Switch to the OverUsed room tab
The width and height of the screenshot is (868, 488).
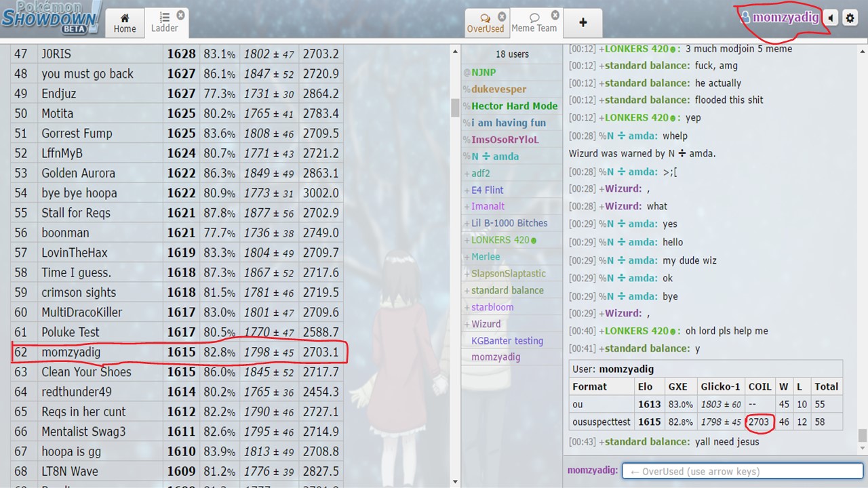point(484,22)
